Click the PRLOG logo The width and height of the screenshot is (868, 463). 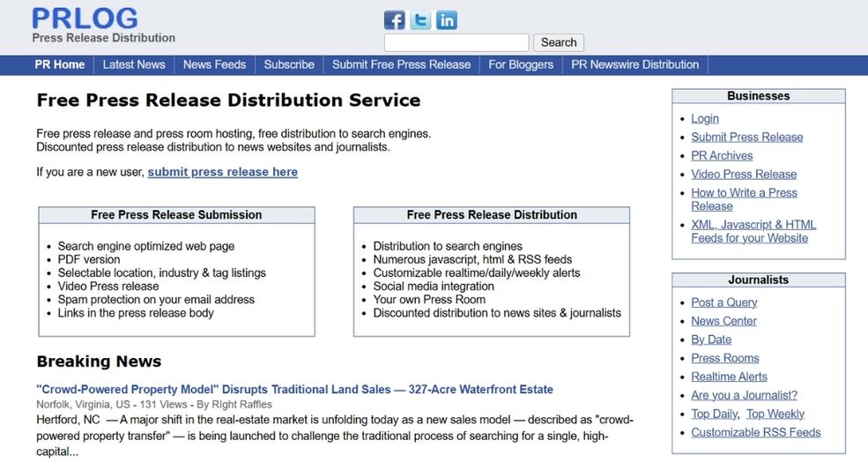tap(85, 19)
